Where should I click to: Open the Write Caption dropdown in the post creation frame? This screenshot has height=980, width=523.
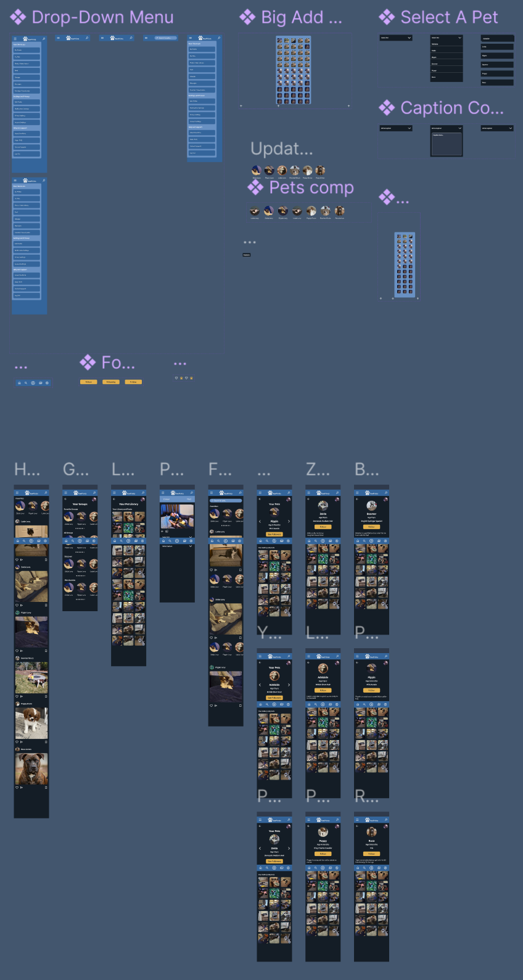click(177, 546)
